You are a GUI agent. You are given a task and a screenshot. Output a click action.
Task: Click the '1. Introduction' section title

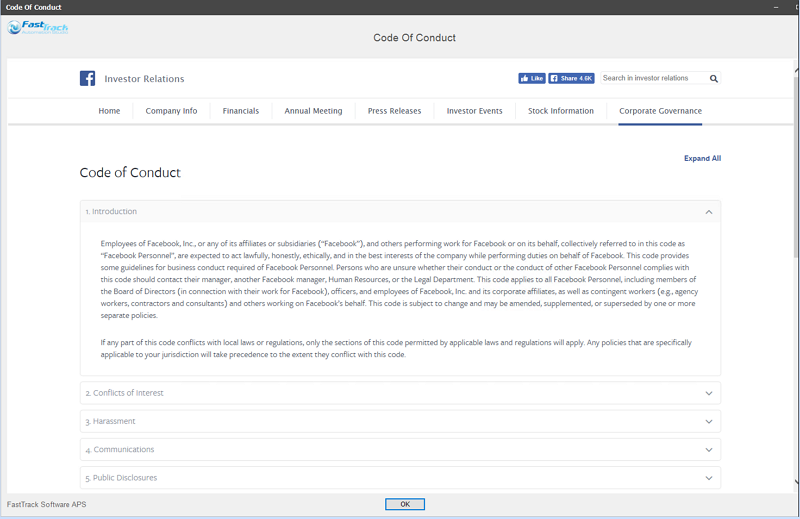pyautogui.click(x=111, y=211)
